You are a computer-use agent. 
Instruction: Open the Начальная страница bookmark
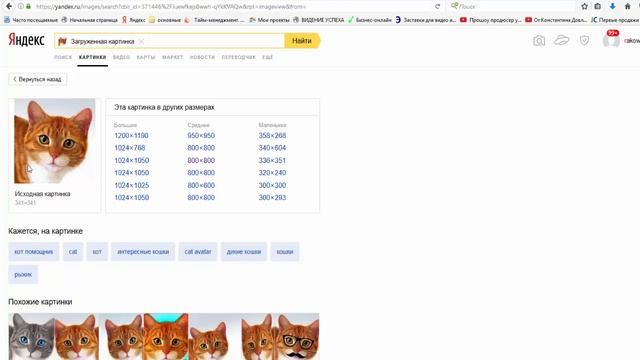89,20
